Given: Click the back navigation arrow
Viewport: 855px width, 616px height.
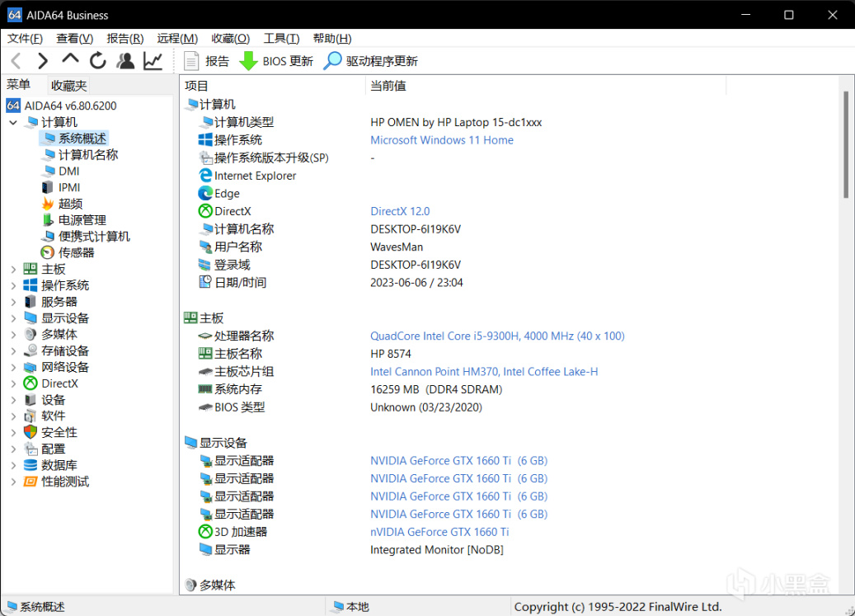Looking at the screenshot, I should pyautogui.click(x=16, y=60).
